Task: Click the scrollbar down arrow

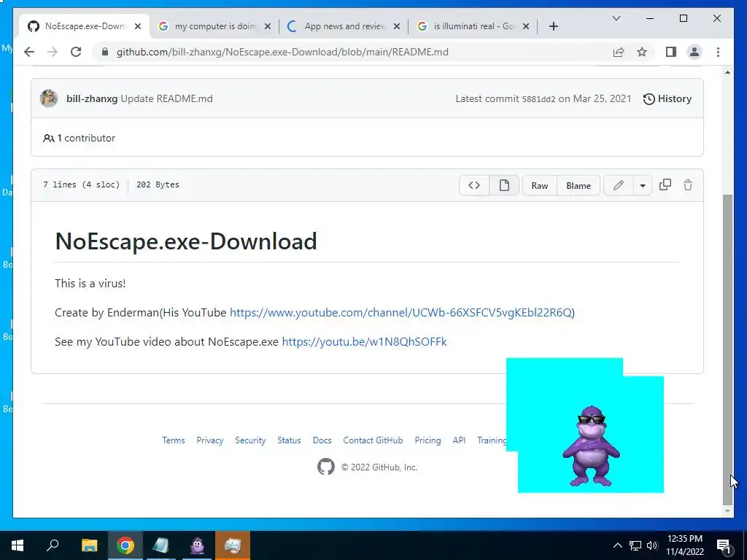Action: tap(727, 511)
